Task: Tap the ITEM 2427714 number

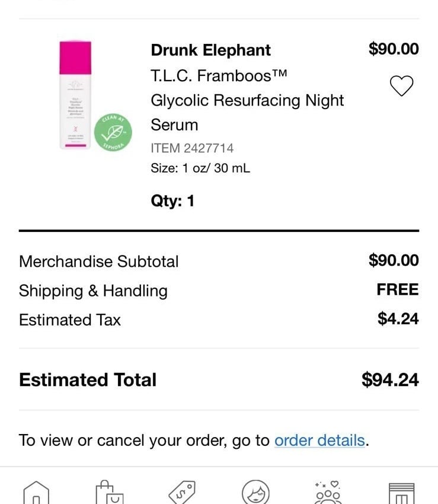Action: pos(192,148)
